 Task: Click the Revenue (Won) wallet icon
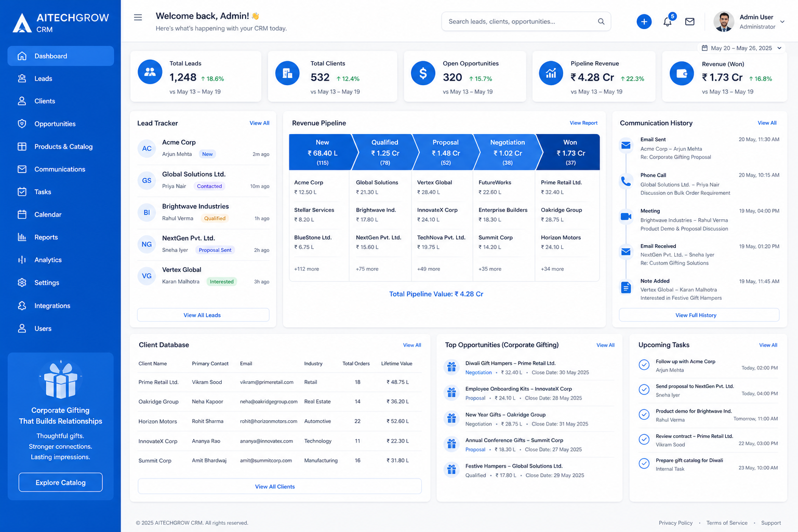(x=682, y=73)
